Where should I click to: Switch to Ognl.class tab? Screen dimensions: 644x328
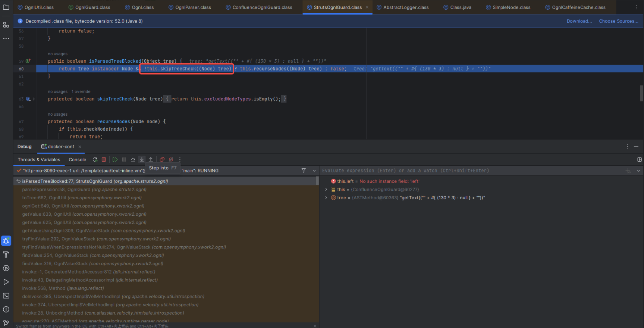point(139,7)
